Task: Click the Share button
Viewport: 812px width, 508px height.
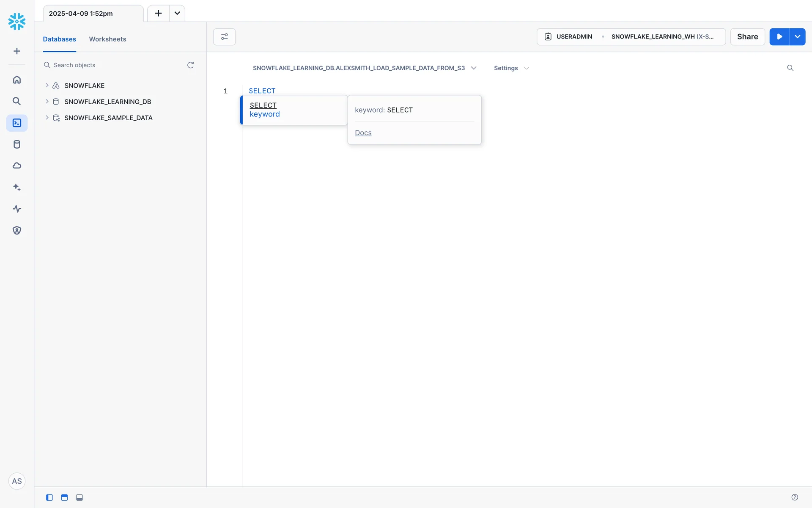Action: (x=747, y=37)
